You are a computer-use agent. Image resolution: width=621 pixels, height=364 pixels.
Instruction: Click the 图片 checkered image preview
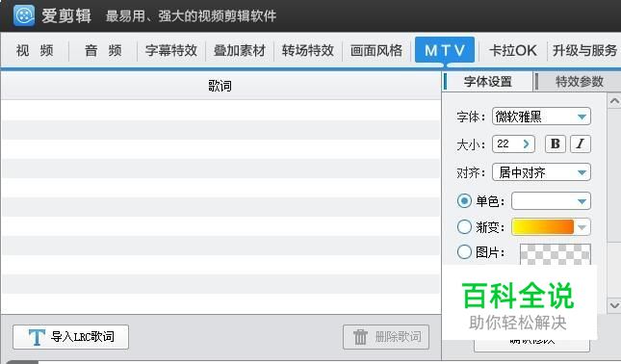pos(555,254)
